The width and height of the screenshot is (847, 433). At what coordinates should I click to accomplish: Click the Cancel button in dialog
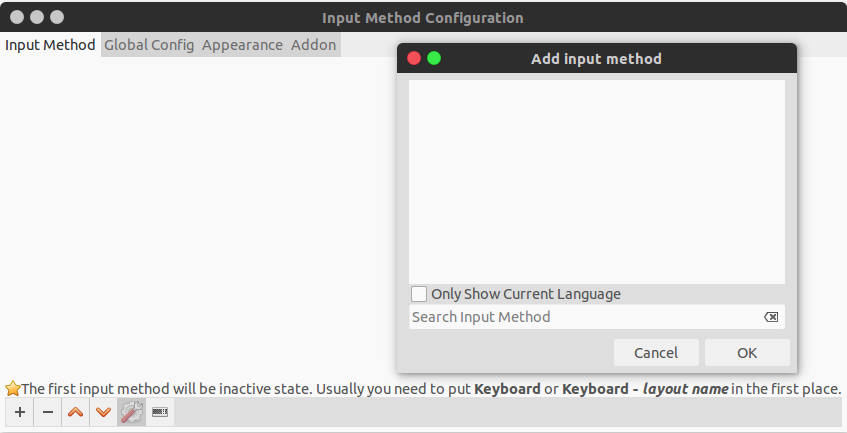coord(656,353)
